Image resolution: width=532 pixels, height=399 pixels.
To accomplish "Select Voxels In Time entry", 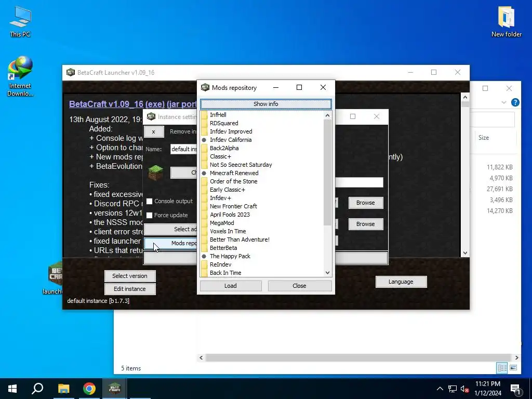I will pyautogui.click(x=228, y=231).
